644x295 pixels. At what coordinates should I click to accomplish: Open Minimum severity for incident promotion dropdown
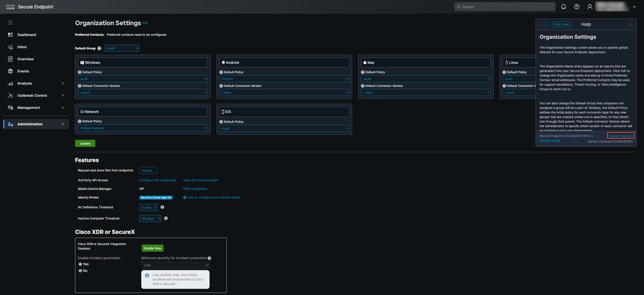pos(175,265)
